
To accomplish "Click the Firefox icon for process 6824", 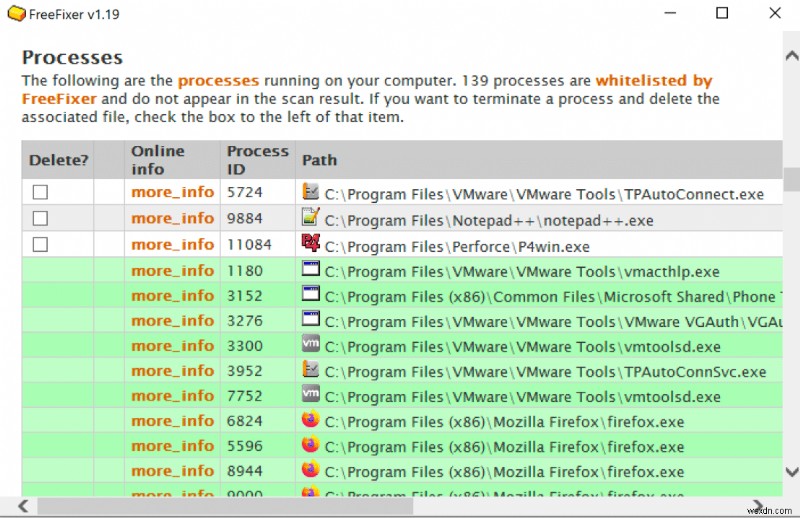I will pyautogui.click(x=311, y=419).
